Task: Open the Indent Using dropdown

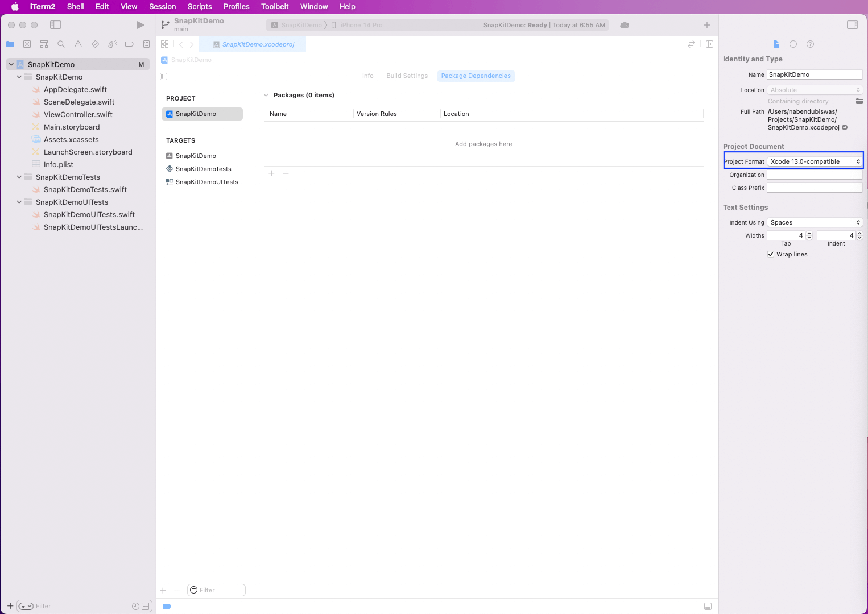Action: click(815, 222)
